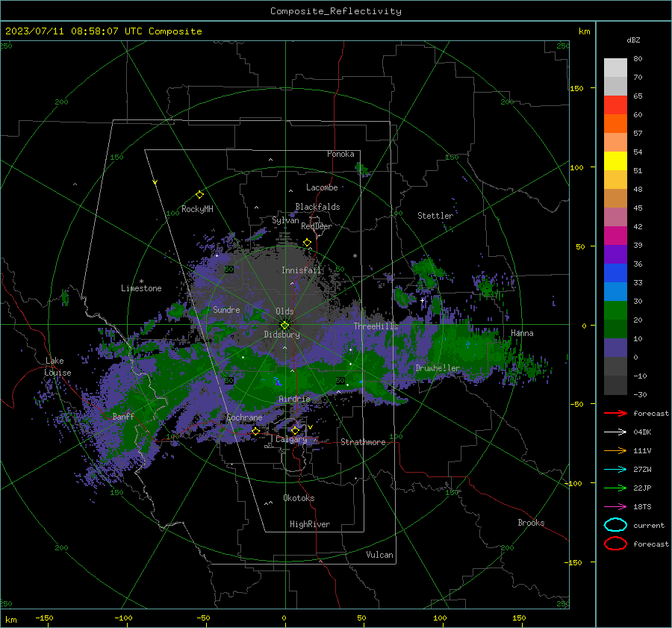This screenshot has height=628, width=672.
Task: Click the red forecast arrow in legend
Action: (x=615, y=413)
